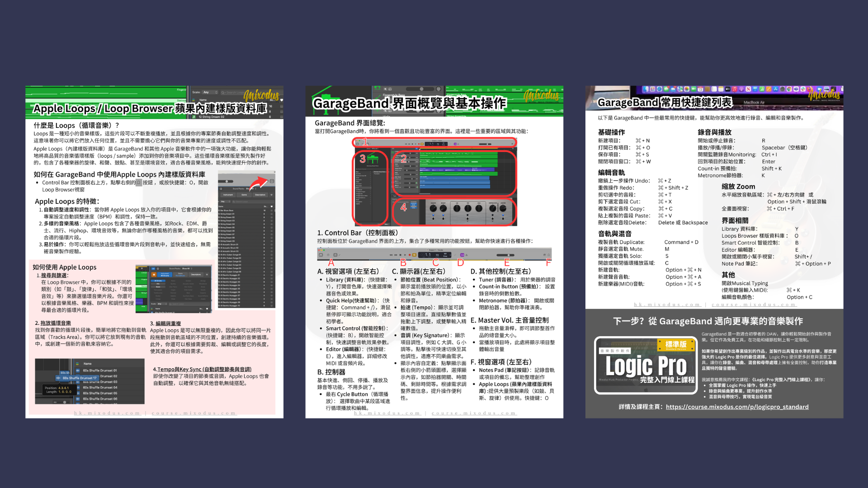Click the heading 'D. 其他控制(左至右)'
Screen dimensions: 868x488
[500, 271]
